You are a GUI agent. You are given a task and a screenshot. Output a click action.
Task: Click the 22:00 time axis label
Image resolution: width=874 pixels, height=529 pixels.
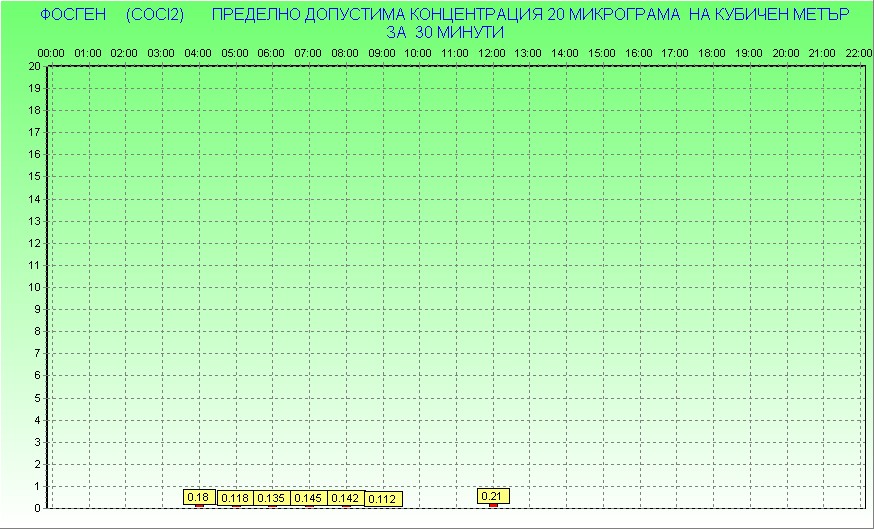click(x=858, y=54)
